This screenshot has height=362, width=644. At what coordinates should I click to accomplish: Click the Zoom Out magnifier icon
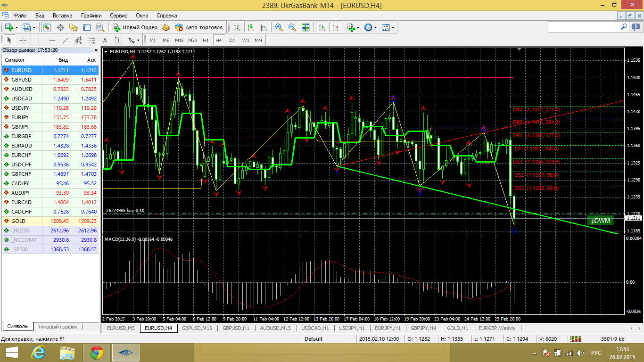pyautogui.click(x=292, y=27)
